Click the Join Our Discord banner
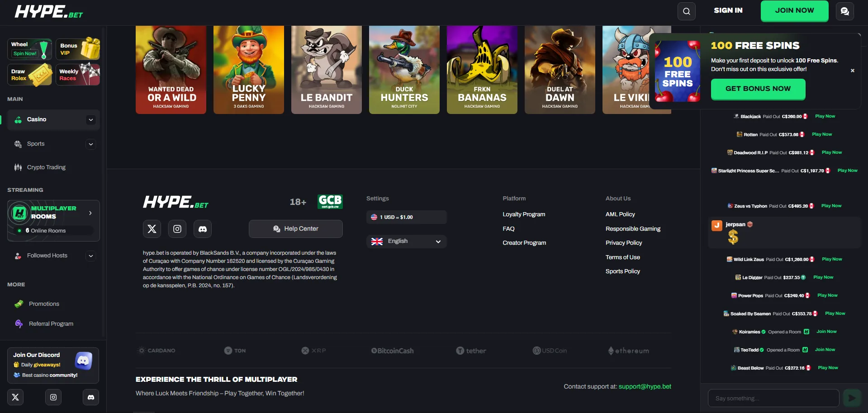868x413 pixels. coord(53,365)
